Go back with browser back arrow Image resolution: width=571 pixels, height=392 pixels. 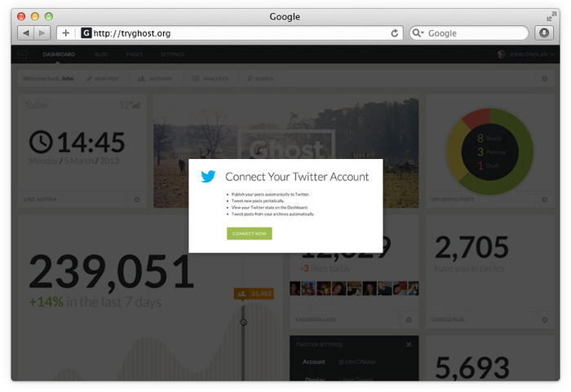[26, 33]
